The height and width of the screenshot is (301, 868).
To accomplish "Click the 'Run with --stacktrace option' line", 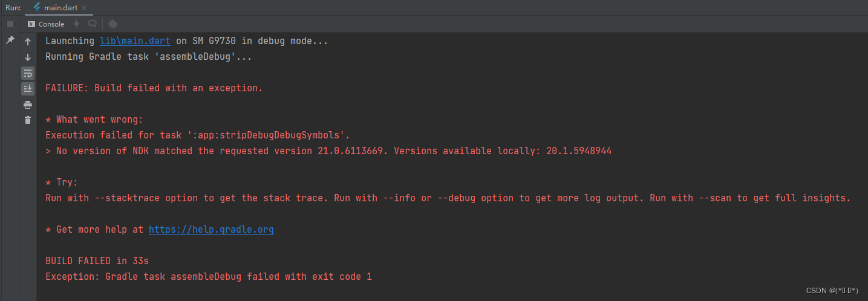I will tap(448, 198).
